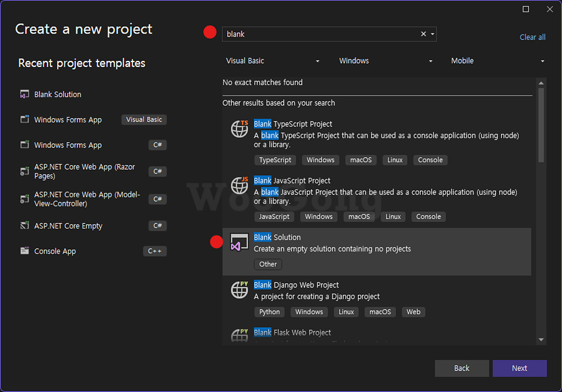Screen dimensions: 562x392
Task: Click the Blank Django Web Project icon
Action: point(239,290)
